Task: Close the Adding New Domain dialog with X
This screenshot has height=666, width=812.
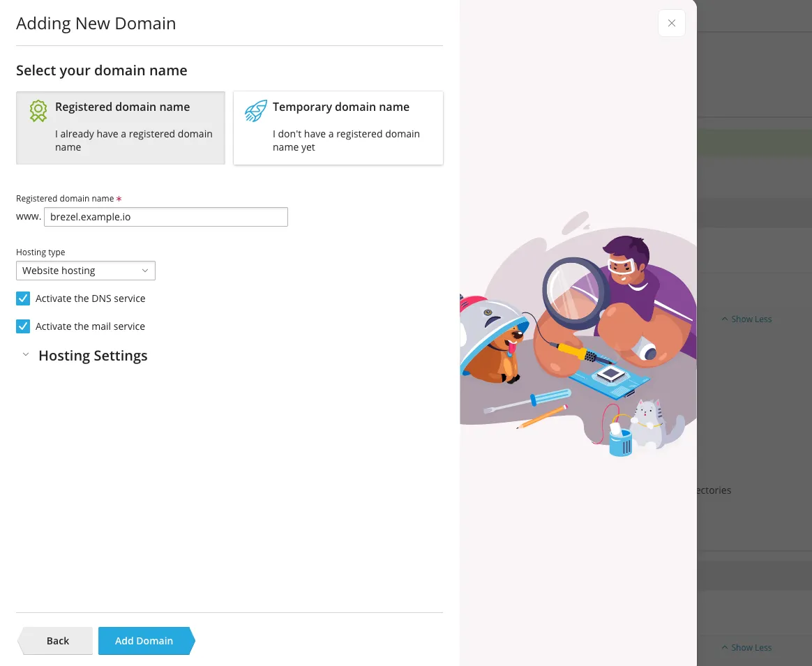Action: click(x=671, y=23)
